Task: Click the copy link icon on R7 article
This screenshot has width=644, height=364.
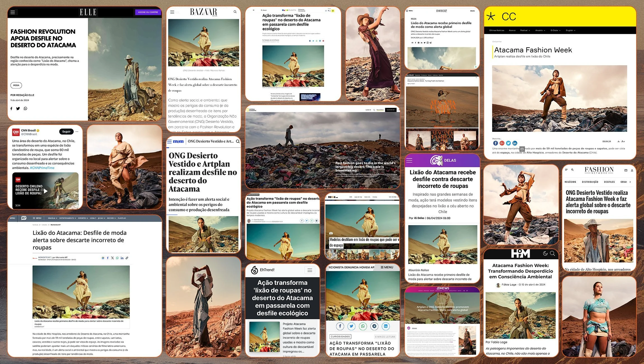Action: point(127,258)
